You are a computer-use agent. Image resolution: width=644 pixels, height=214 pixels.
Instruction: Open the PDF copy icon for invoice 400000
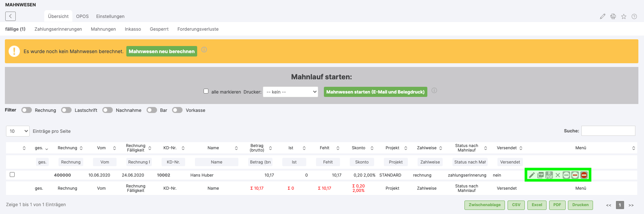pos(541,175)
